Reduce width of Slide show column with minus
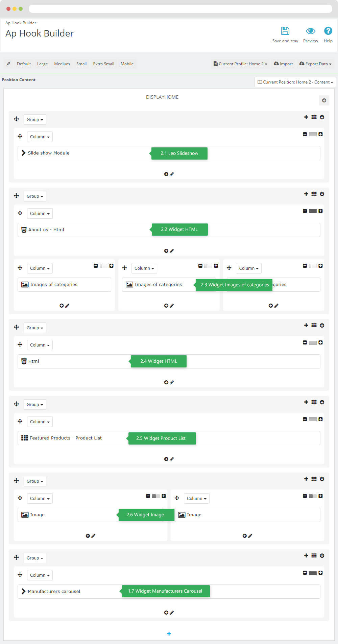Viewport: 338px width, 644px height. (305, 134)
